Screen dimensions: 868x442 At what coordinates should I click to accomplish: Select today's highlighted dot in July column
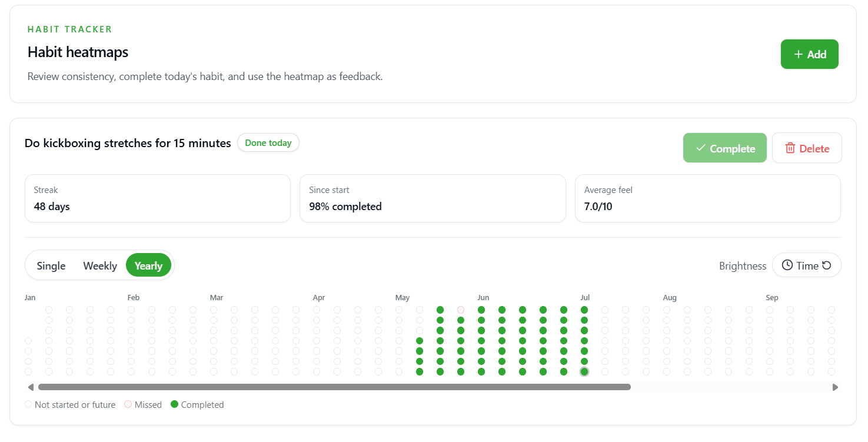[584, 371]
